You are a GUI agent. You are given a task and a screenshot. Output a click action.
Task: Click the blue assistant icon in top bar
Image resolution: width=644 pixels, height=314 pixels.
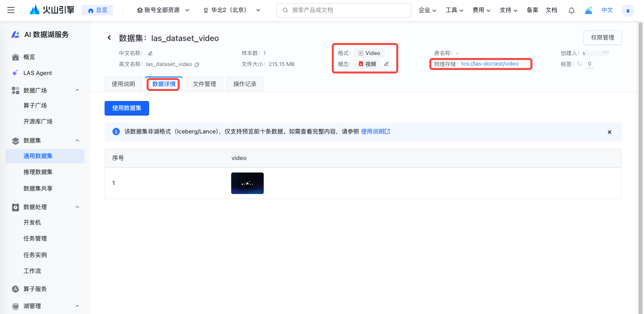589,10
